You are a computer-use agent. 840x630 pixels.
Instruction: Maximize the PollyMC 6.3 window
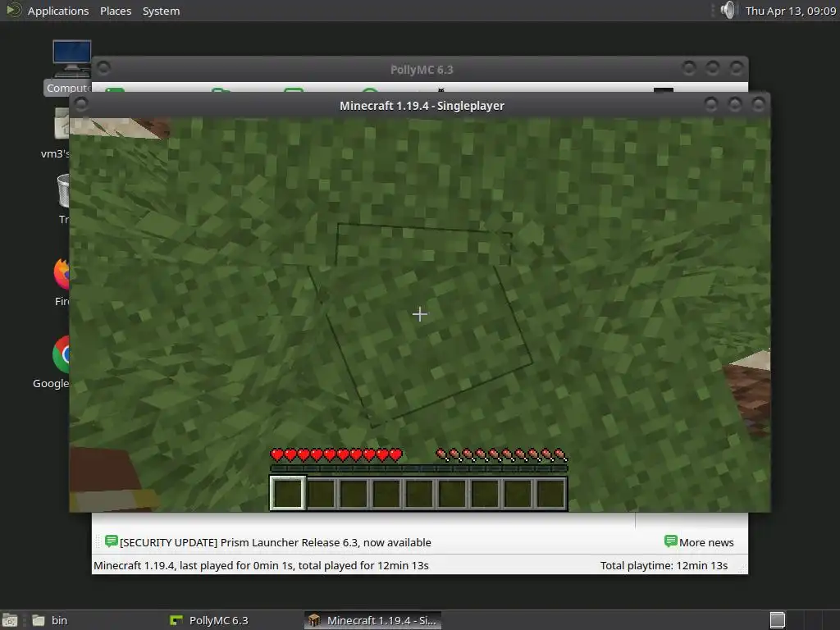[713, 68]
